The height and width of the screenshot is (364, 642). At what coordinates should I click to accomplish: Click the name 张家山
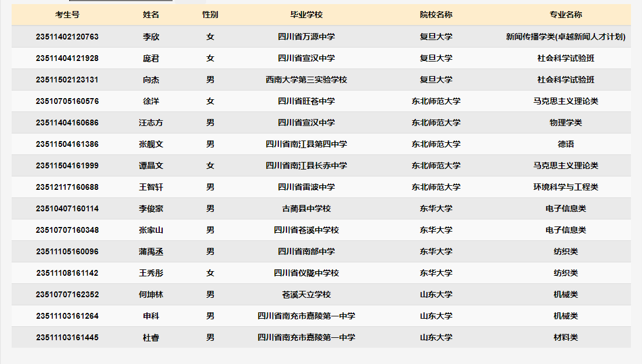click(150, 230)
